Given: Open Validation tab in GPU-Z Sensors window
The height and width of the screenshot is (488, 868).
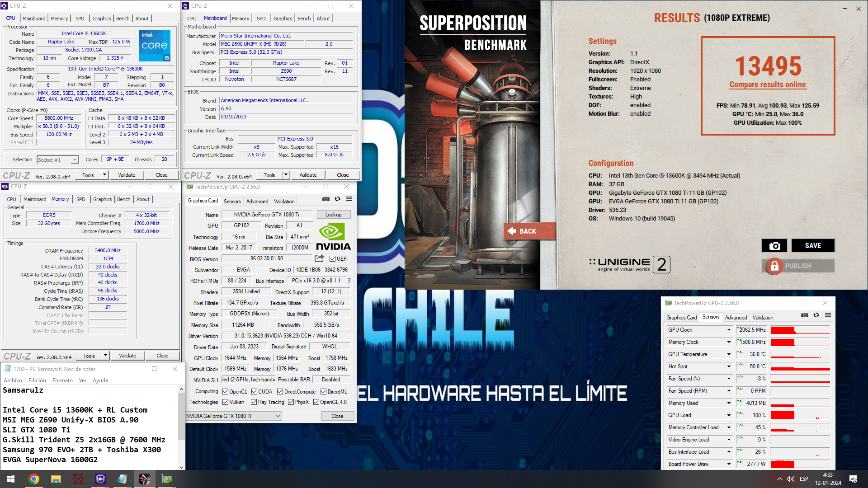Looking at the screenshot, I should point(763,318).
